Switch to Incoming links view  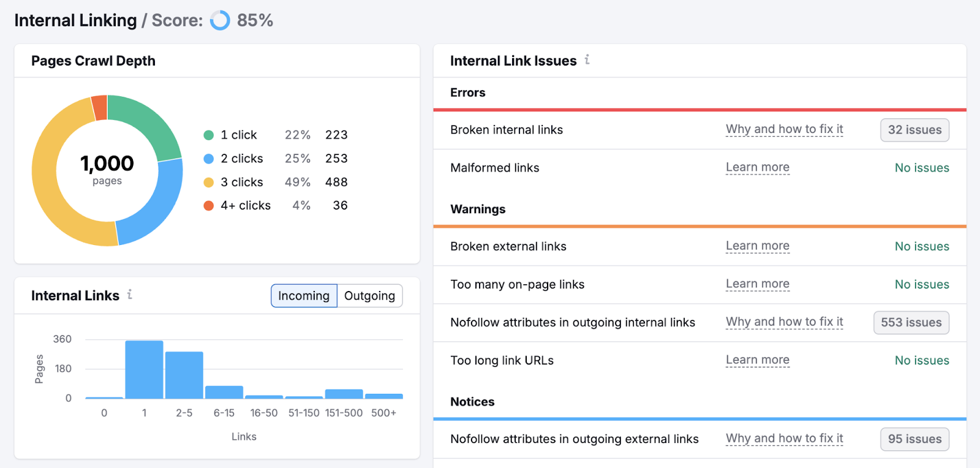(x=304, y=296)
